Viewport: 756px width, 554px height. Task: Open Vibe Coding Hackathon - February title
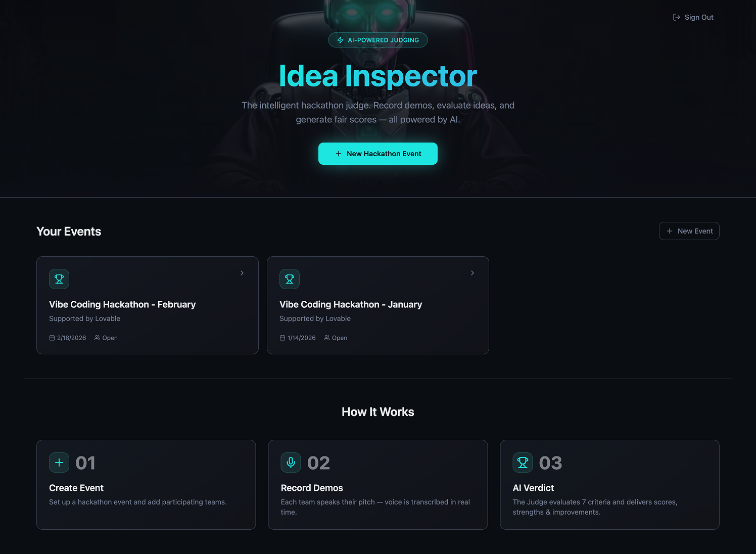tap(122, 304)
